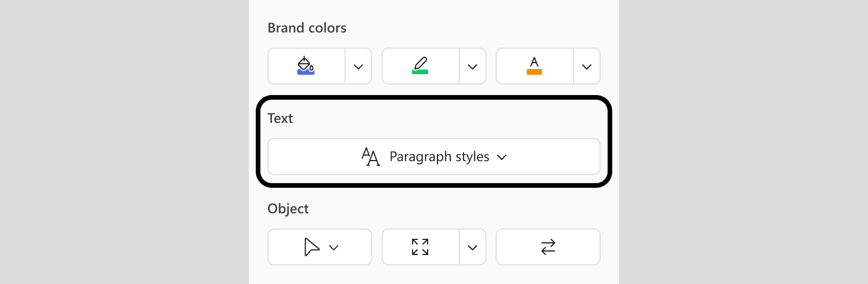
Task: Click the swap arrows icon
Action: [x=548, y=247]
